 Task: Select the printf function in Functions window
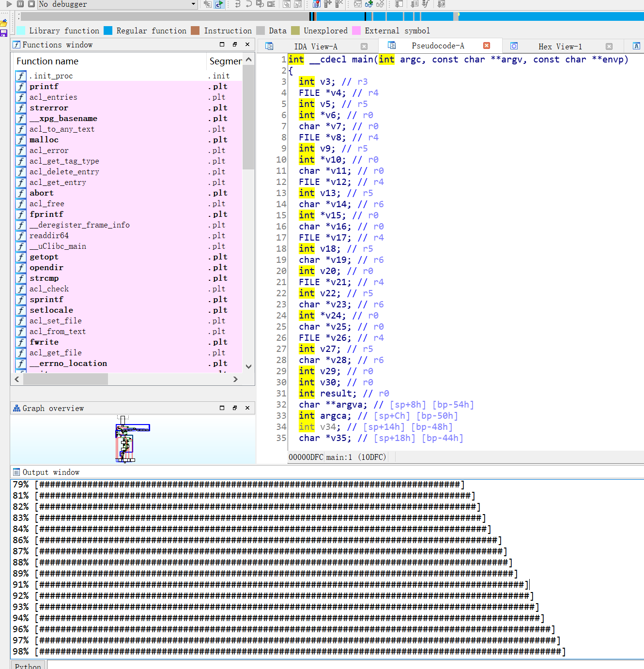[x=44, y=86]
